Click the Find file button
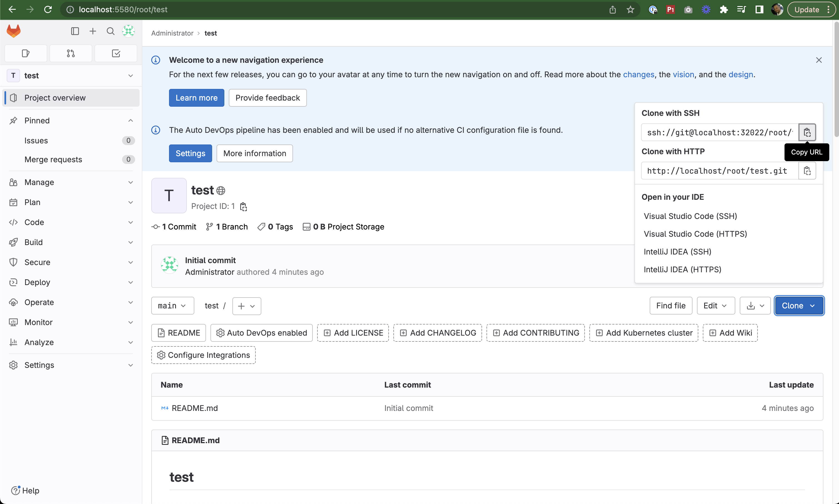839x504 pixels. pyautogui.click(x=671, y=306)
